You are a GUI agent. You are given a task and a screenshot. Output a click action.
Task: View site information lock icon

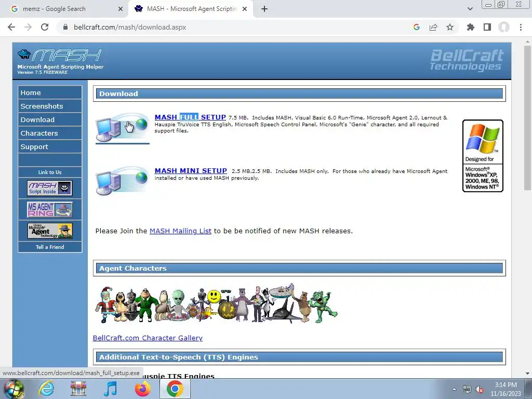(x=65, y=27)
